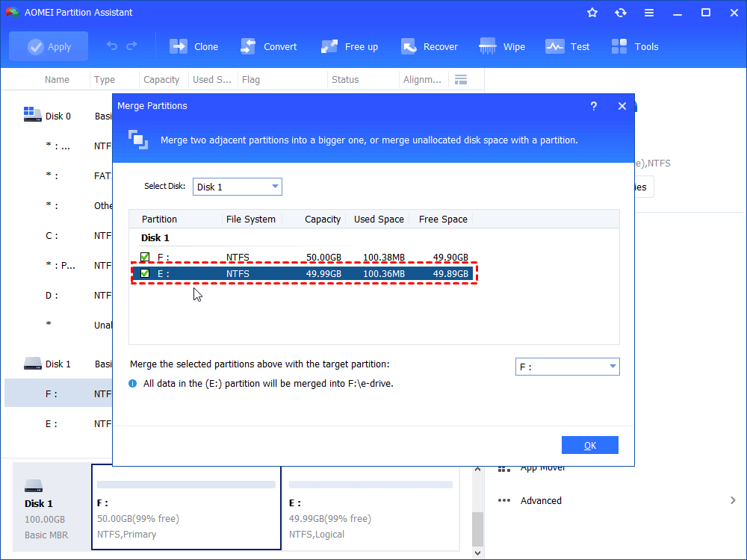Viewport: 747px width, 560px height.
Task: Click the redo arrow icon
Action: (131, 46)
